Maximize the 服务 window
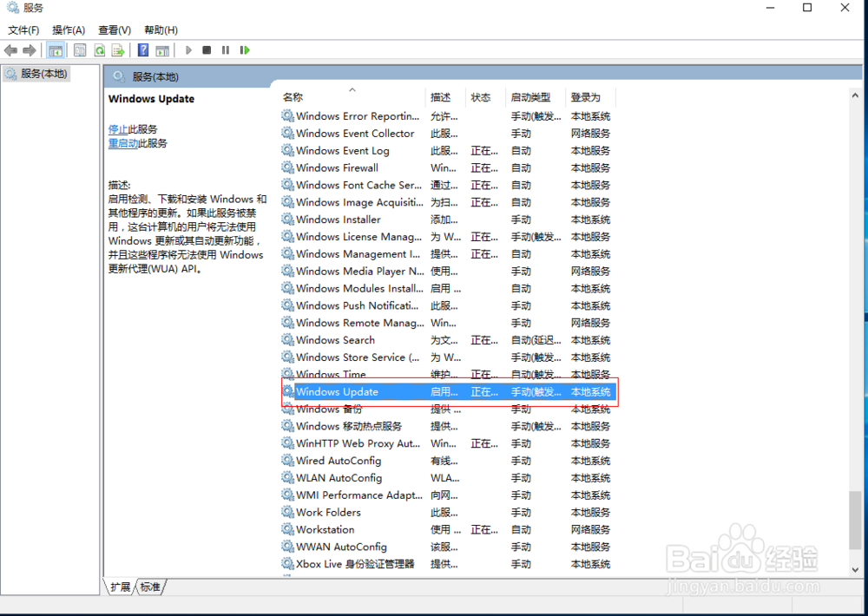The image size is (868, 616). pos(807,8)
